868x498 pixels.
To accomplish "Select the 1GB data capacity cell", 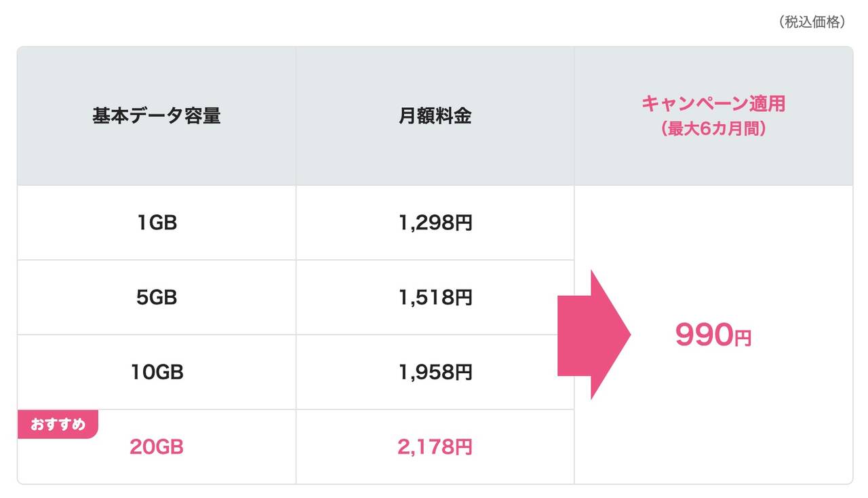I will pyautogui.click(x=157, y=223).
